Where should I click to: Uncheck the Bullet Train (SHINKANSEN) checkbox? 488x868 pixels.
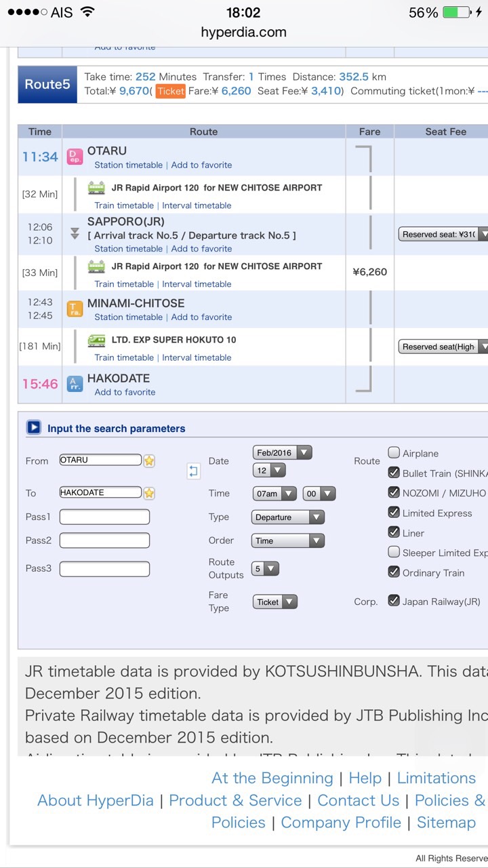394,472
